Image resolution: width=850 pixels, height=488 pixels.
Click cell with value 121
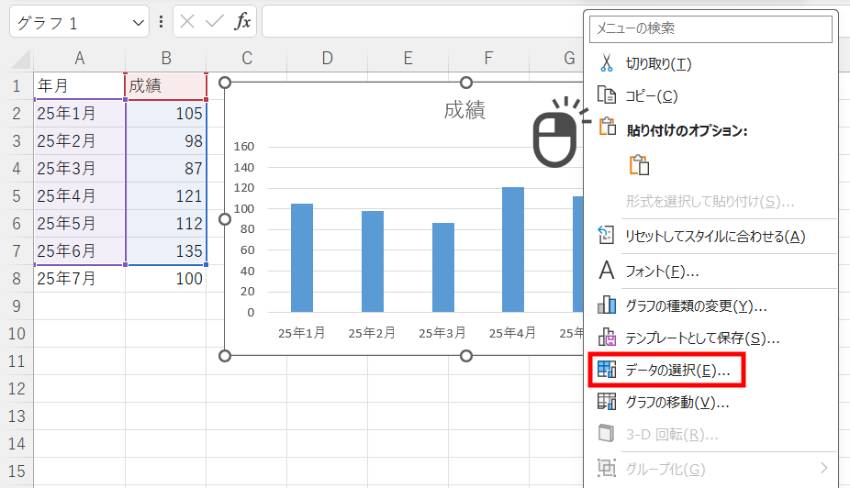(x=166, y=196)
